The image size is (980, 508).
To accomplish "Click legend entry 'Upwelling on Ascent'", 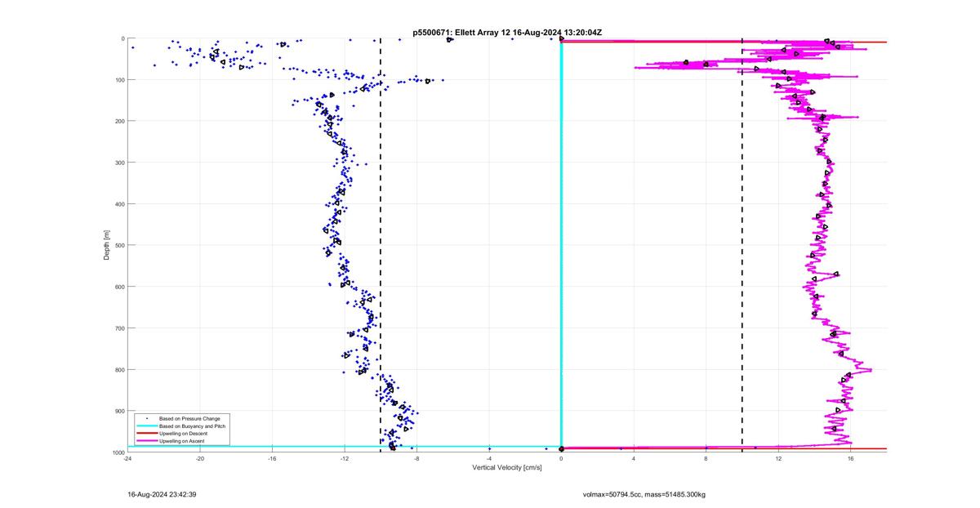I will pos(182,441).
